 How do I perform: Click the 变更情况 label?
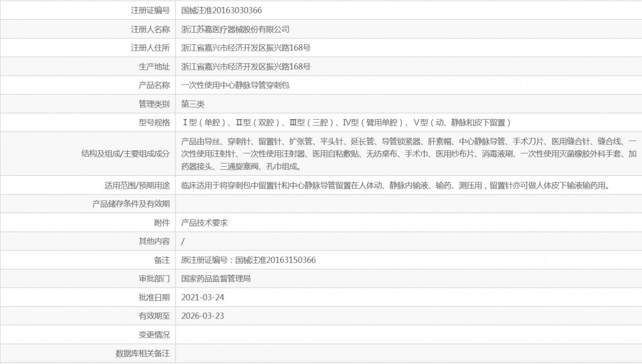point(154,335)
